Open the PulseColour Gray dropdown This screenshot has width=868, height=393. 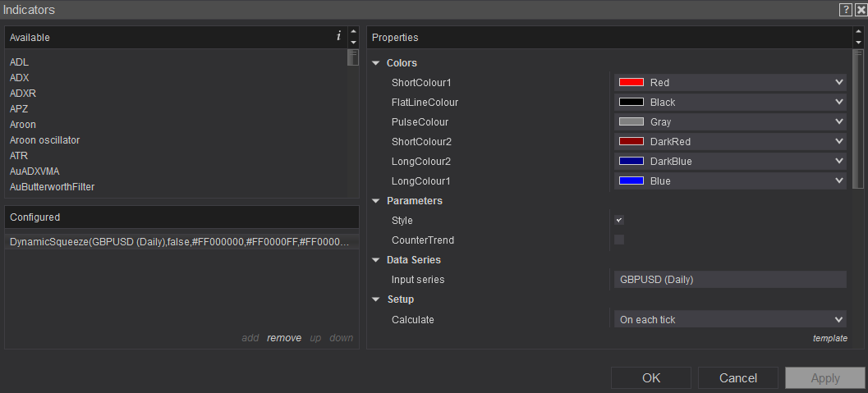coord(730,121)
